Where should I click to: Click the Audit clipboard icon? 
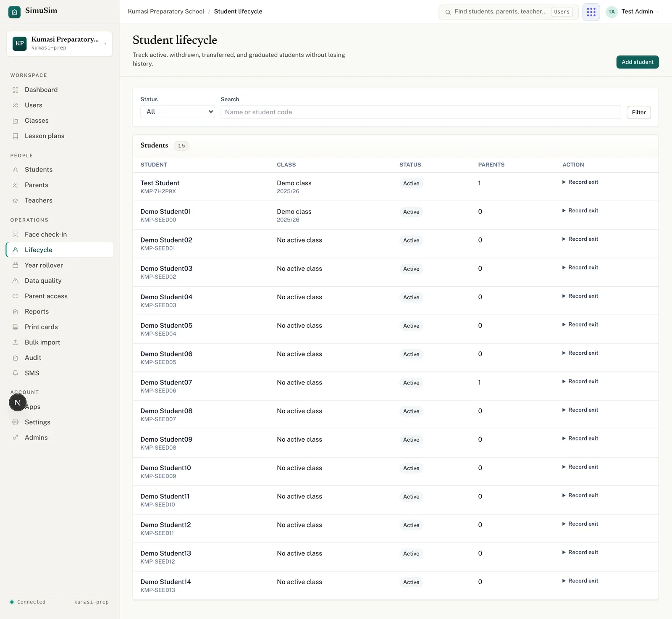16,358
